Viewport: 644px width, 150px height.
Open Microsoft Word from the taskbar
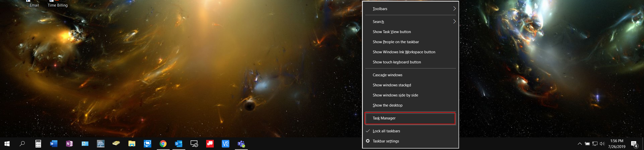click(x=54, y=144)
